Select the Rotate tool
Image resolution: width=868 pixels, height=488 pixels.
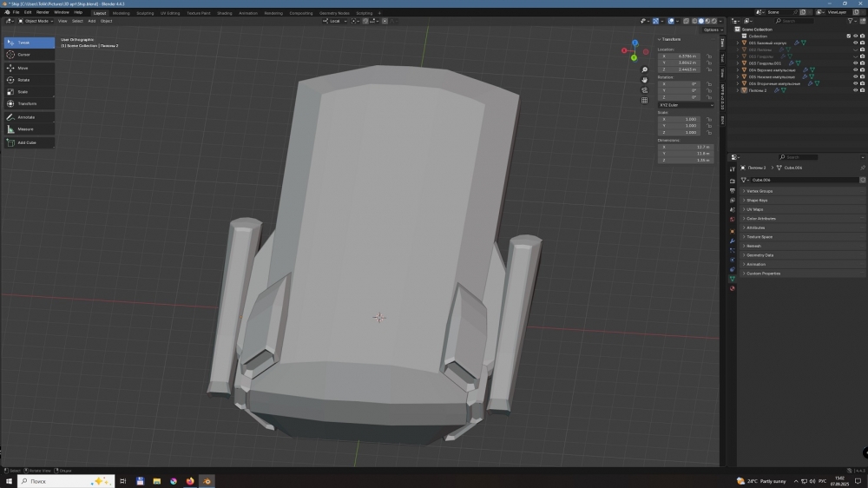pyautogui.click(x=23, y=80)
